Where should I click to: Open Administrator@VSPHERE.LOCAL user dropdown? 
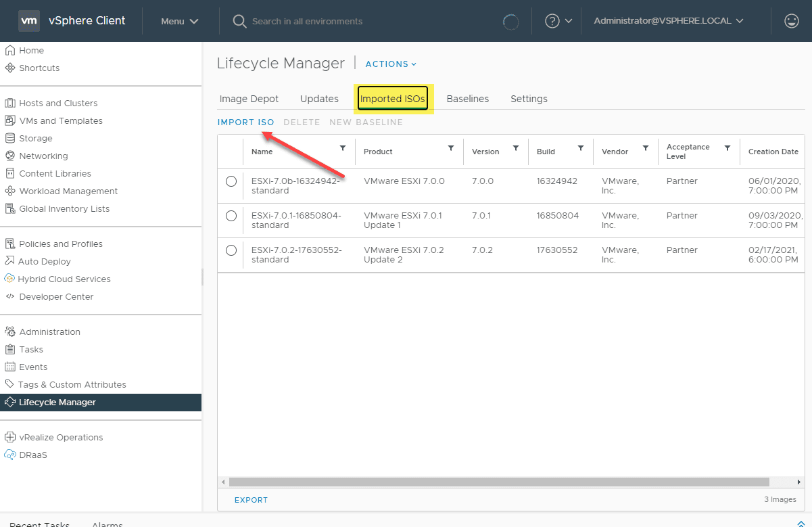(669, 21)
